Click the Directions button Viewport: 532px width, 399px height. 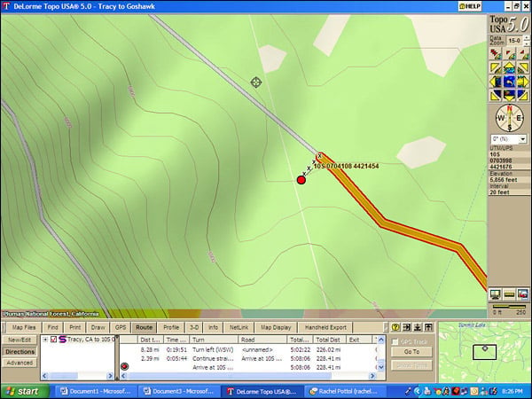pos(20,351)
